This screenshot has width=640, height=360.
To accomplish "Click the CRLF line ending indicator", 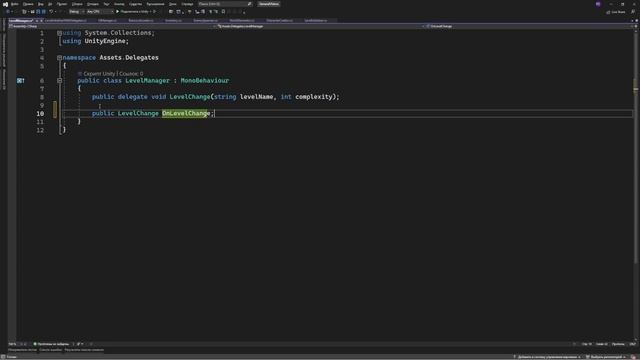I will [x=632, y=344].
